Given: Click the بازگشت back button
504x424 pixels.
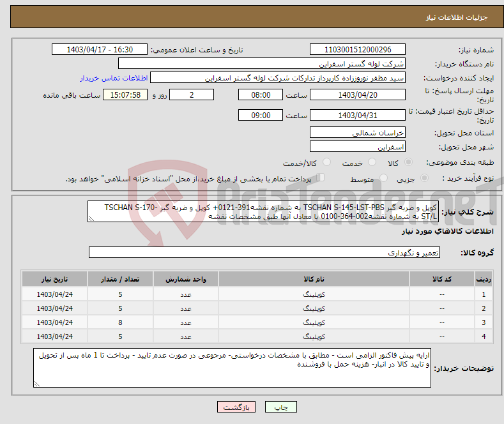Looking at the screenshot, I should point(236,407).
